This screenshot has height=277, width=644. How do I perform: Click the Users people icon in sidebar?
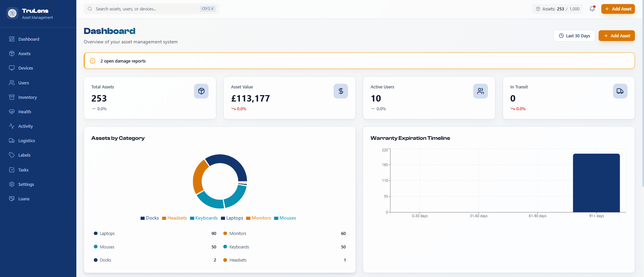pos(12,83)
